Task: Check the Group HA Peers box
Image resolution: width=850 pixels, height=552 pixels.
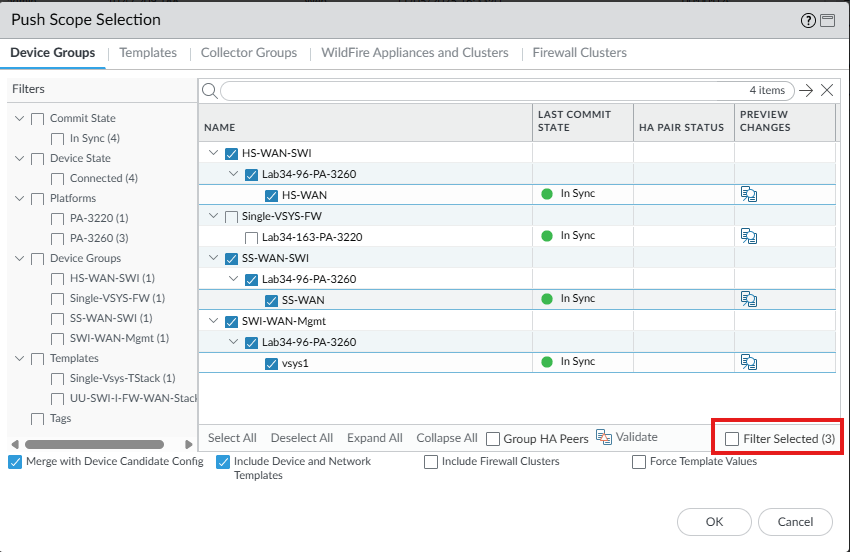Action: 493,439
